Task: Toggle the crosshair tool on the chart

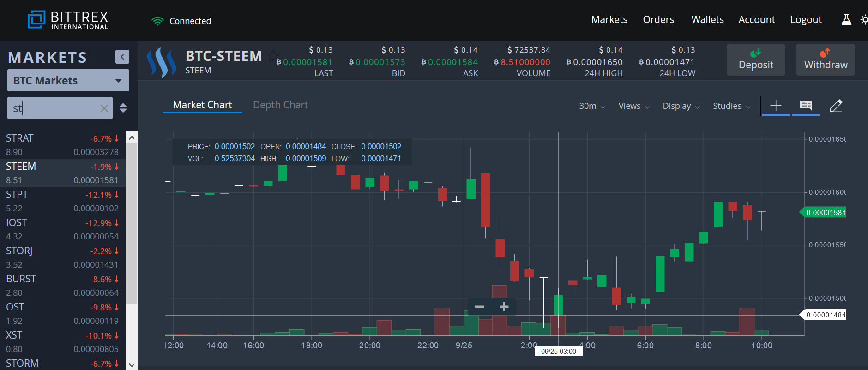Action: (776, 106)
